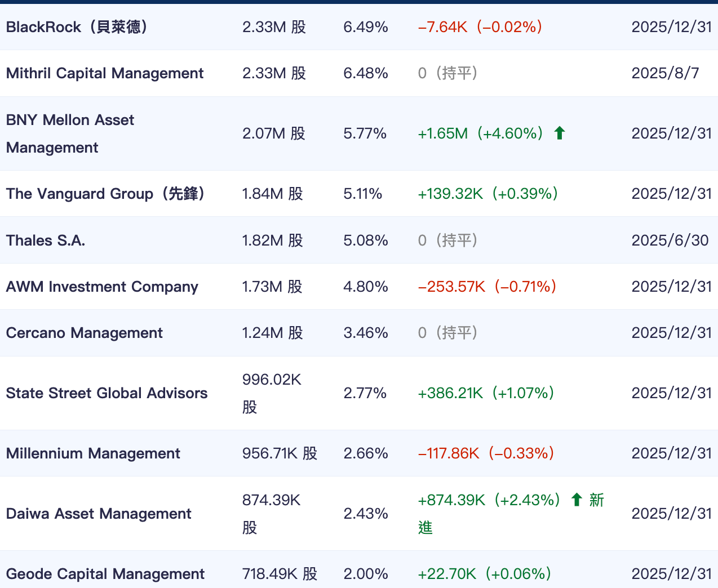Click Mithril's 2.33M 股 share count

point(274,73)
